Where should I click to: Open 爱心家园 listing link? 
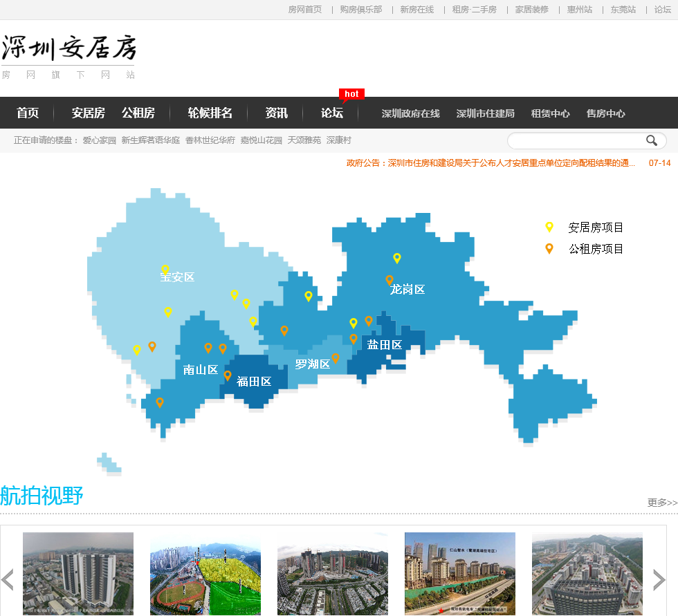tap(100, 140)
